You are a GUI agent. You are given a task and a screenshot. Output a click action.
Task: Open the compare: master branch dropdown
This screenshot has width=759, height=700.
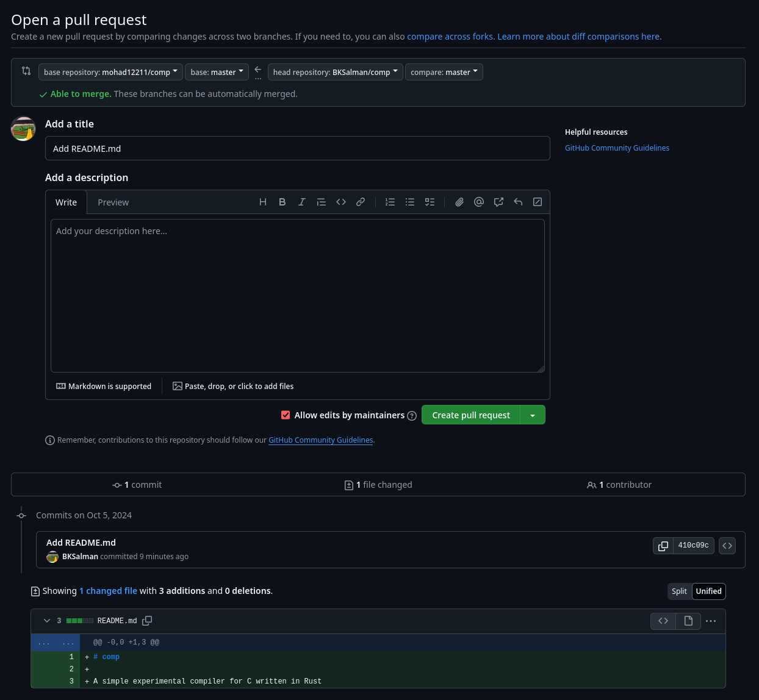click(444, 72)
